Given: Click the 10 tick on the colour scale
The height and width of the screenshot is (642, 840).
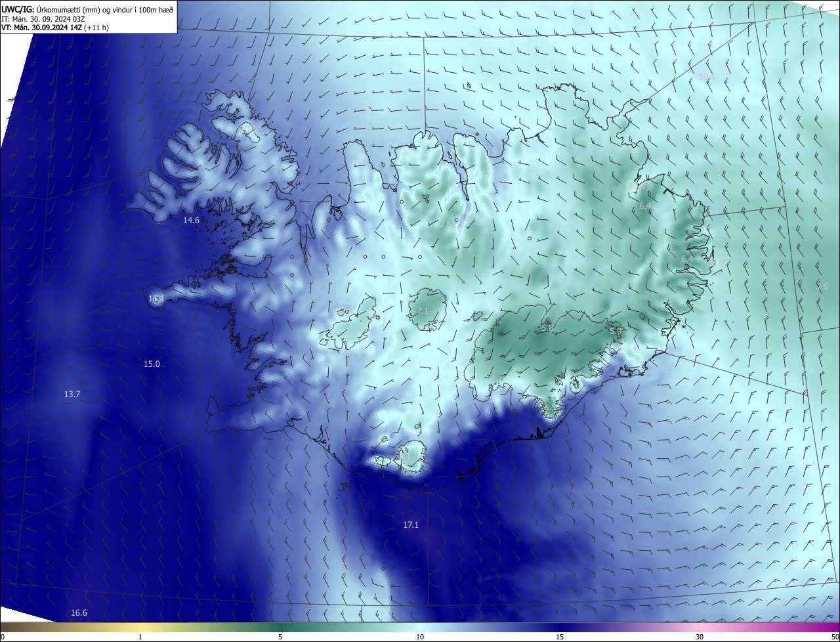Looking at the screenshot, I should (420, 637).
